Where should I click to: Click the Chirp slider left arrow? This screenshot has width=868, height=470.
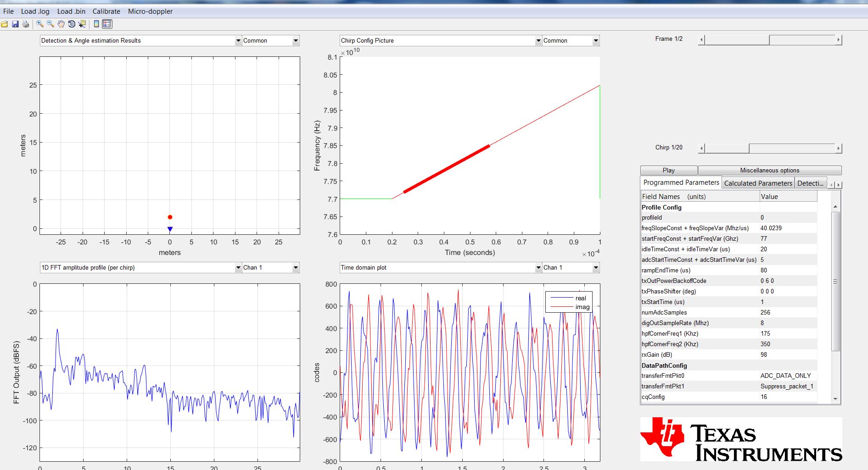pos(701,149)
